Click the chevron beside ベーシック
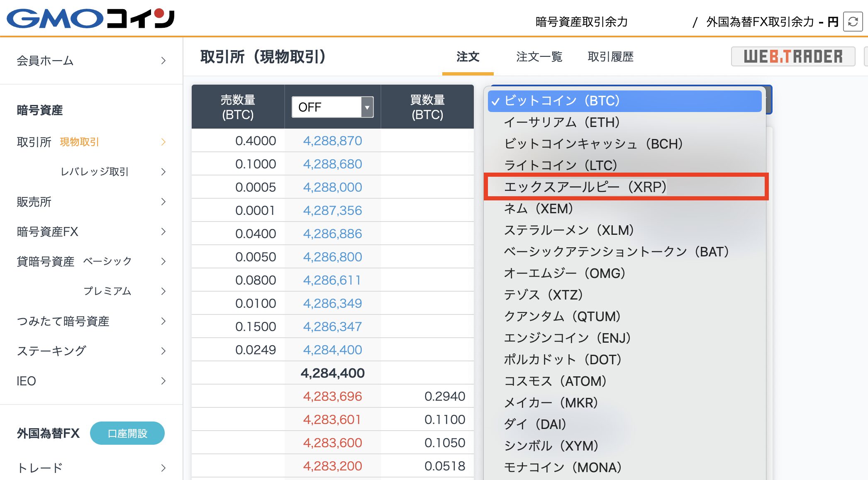This screenshot has height=480, width=868. [163, 261]
